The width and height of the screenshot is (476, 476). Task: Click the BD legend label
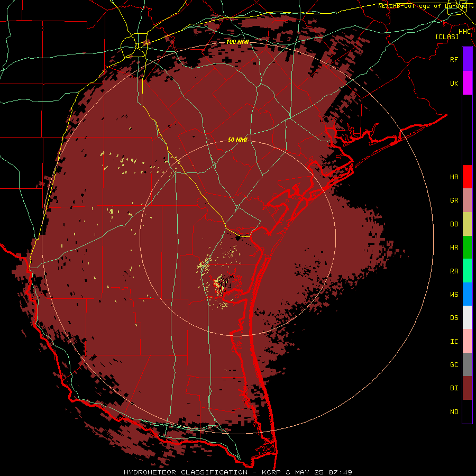coord(454,224)
